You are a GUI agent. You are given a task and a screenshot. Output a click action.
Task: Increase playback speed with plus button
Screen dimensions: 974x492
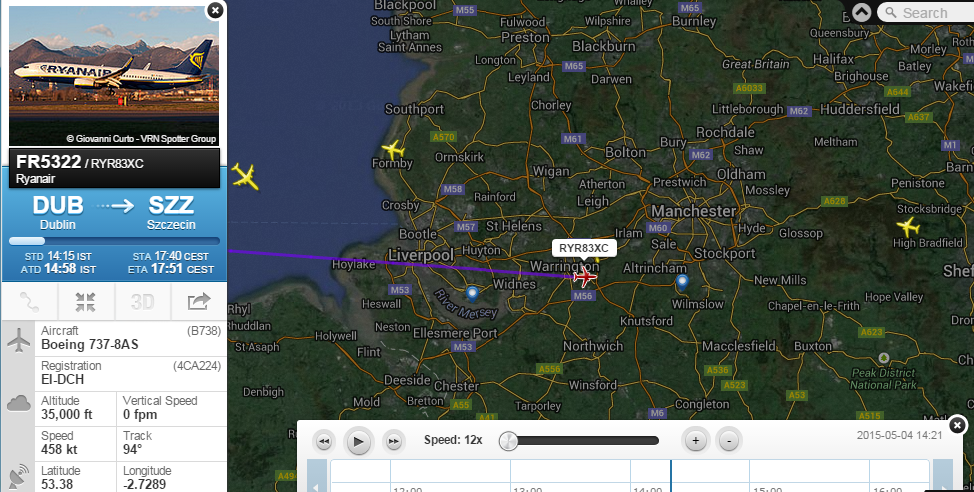[695, 440]
